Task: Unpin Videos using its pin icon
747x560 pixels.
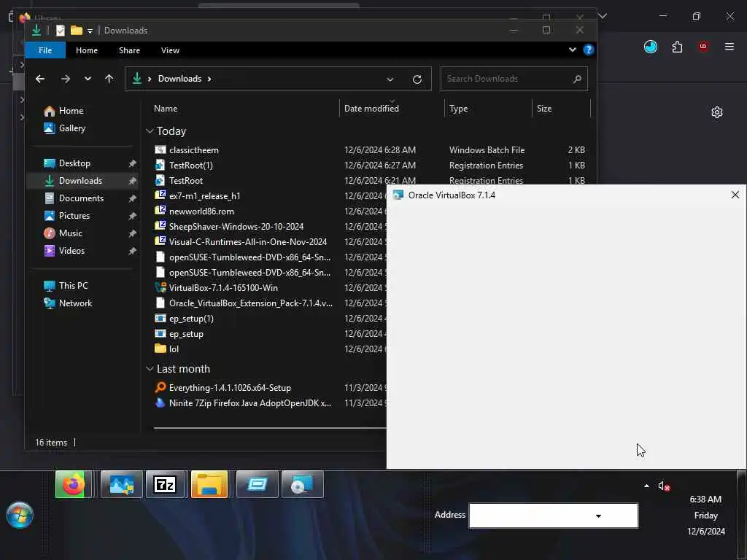Action: (x=132, y=251)
